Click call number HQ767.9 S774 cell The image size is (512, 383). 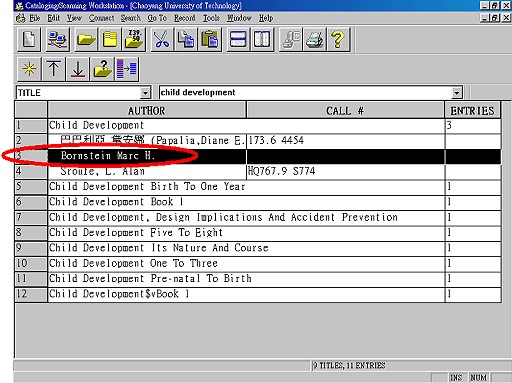coord(345,171)
